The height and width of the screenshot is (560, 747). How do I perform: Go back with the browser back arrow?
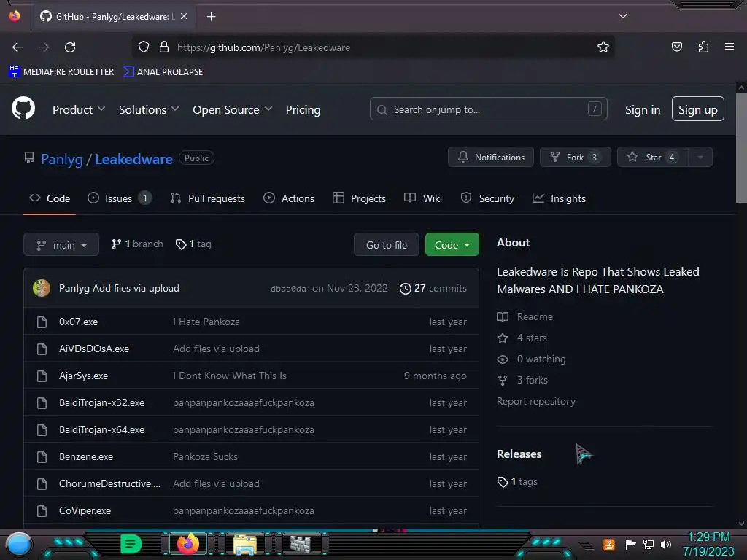pos(18,47)
